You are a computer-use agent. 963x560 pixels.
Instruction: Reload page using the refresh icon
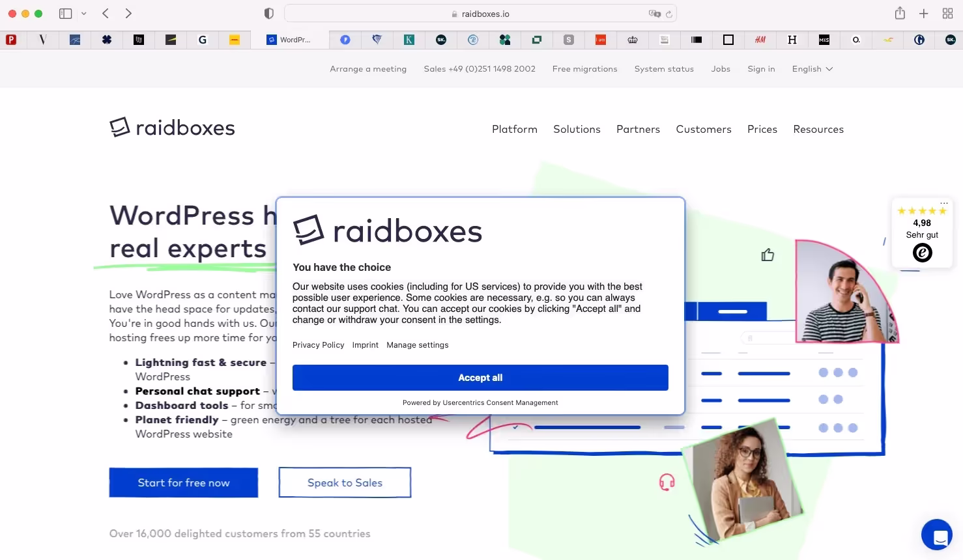[668, 14]
